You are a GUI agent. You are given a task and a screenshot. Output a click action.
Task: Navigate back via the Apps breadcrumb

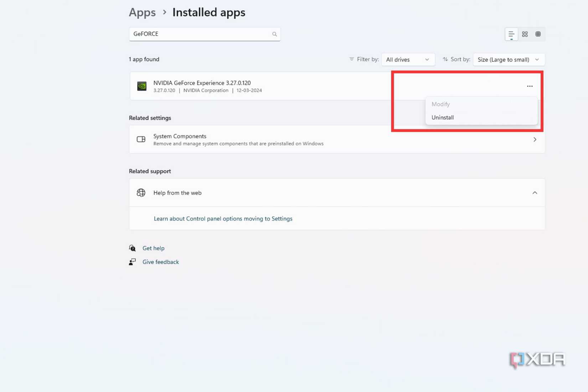142,12
